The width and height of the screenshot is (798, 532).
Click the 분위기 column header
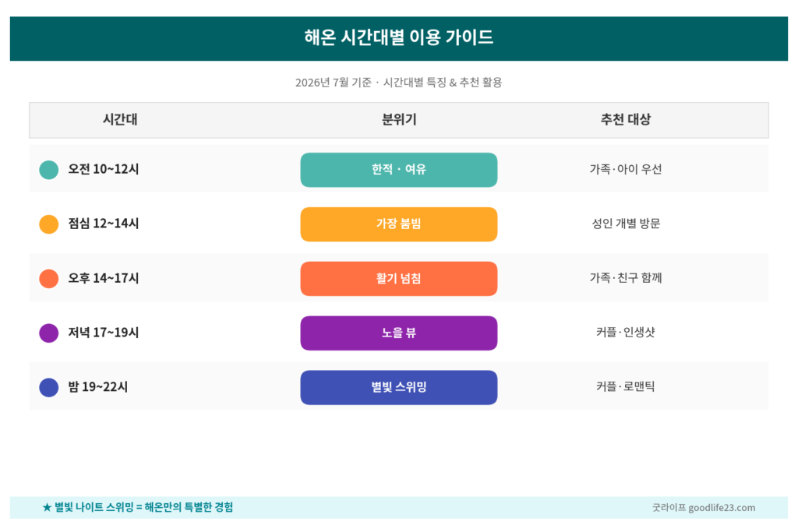click(399, 119)
